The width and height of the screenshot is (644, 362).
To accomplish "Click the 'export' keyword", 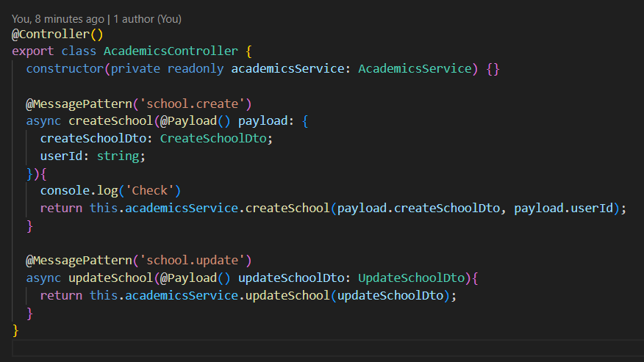I will [x=32, y=51].
